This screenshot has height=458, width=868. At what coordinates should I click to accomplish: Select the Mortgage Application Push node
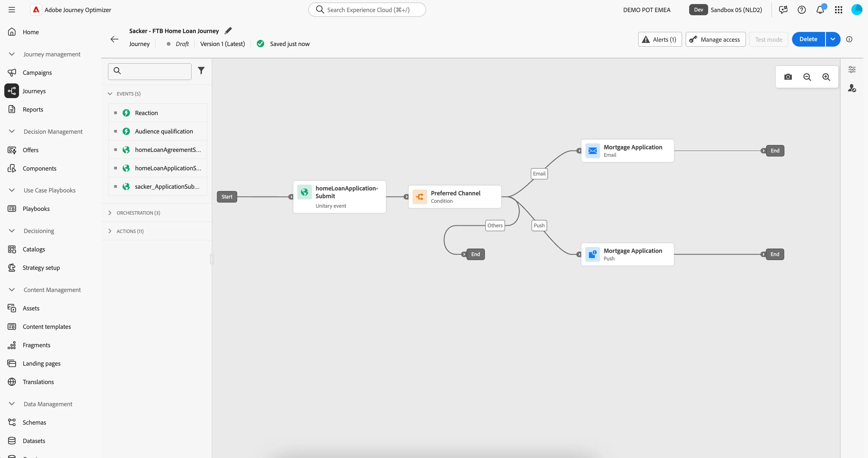[x=628, y=254]
